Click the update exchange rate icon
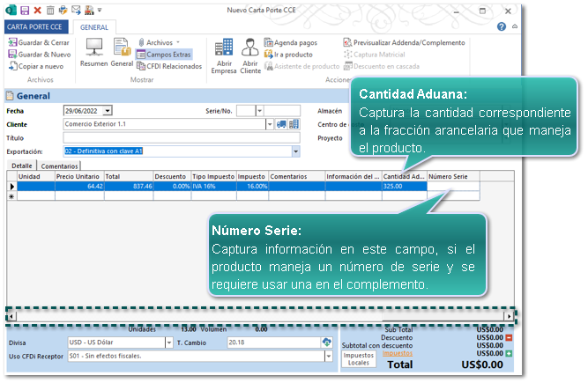Image resolution: width=588 pixels, height=383 pixels. [327, 342]
